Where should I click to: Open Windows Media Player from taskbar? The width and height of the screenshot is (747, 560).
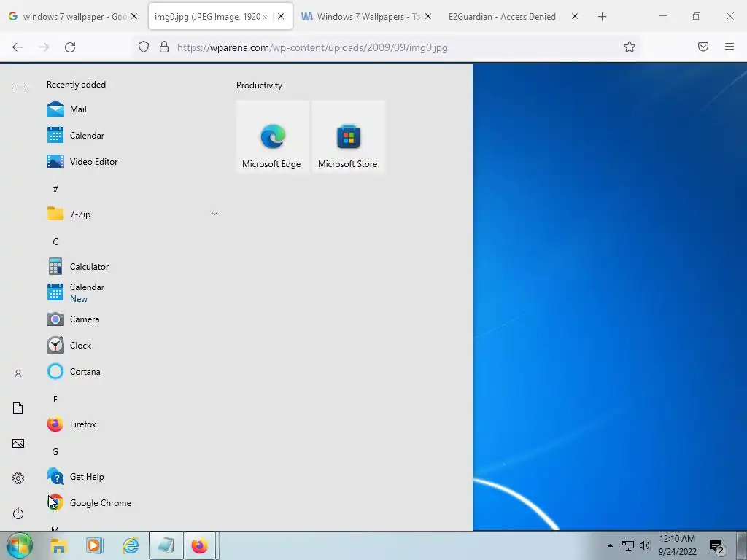point(94,545)
